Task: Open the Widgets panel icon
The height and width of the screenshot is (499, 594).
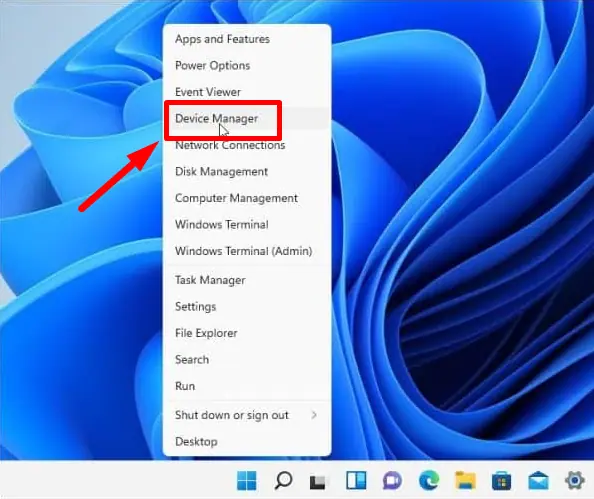Action: (356, 480)
